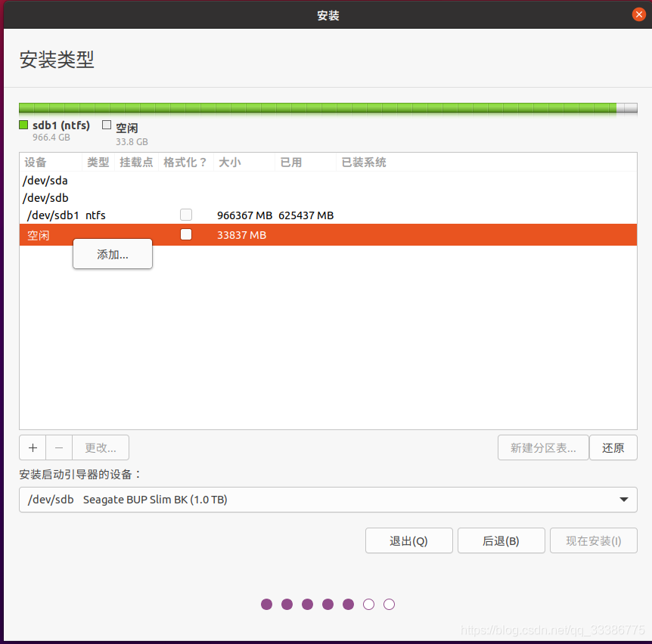This screenshot has width=652, height=644.
Task: Select the /dev/sdb device row
Action: 328,198
